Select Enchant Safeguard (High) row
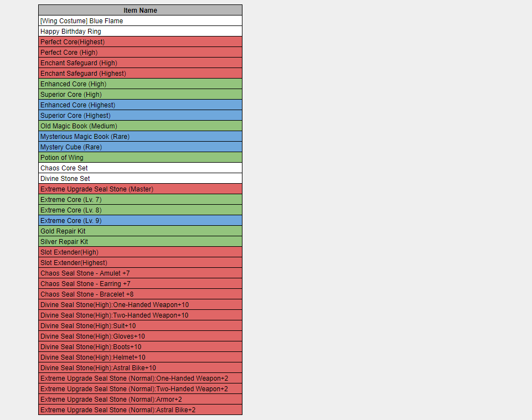 (140, 63)
